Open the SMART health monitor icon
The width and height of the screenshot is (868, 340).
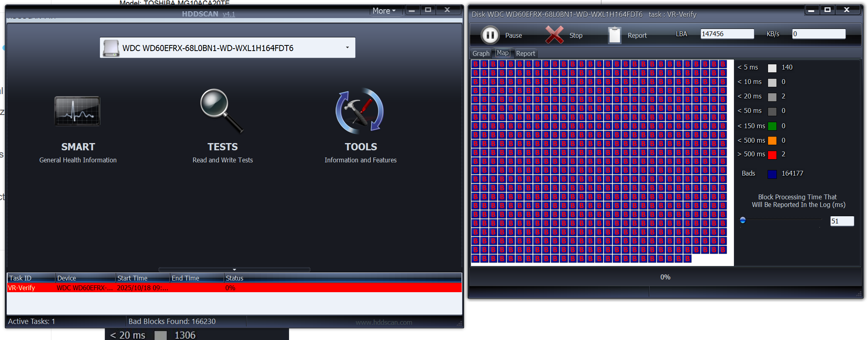click(77, 111)
